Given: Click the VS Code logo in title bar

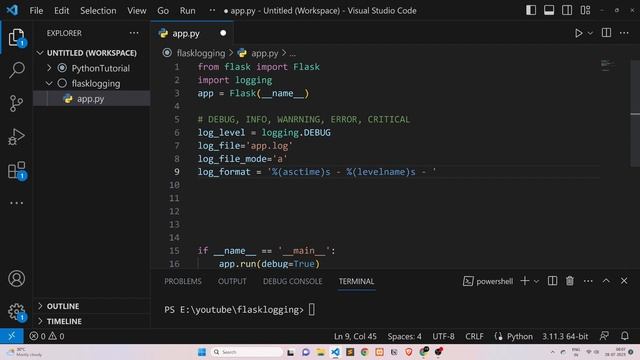Looking at the screenshot, I should click(x=12, y=10).
